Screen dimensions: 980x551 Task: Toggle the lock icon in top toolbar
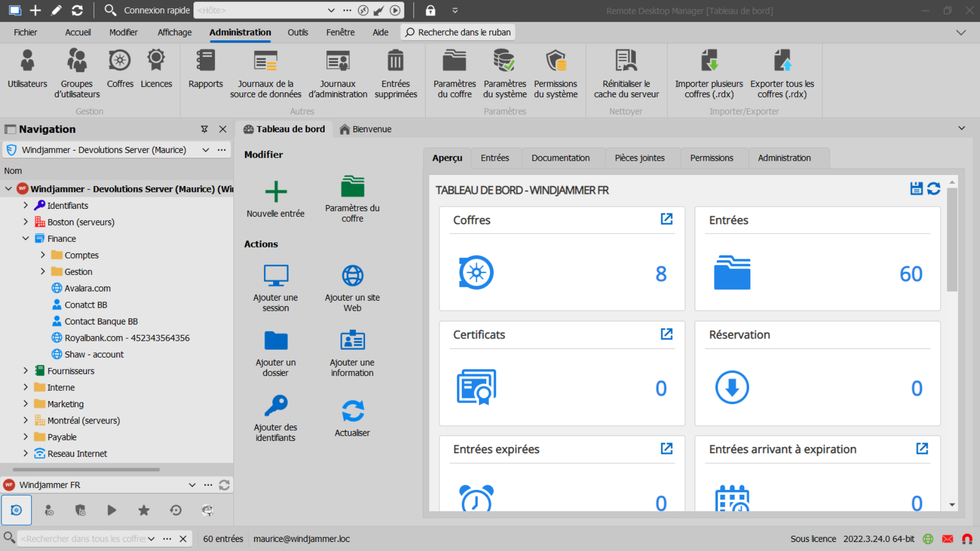pos(430,10)
